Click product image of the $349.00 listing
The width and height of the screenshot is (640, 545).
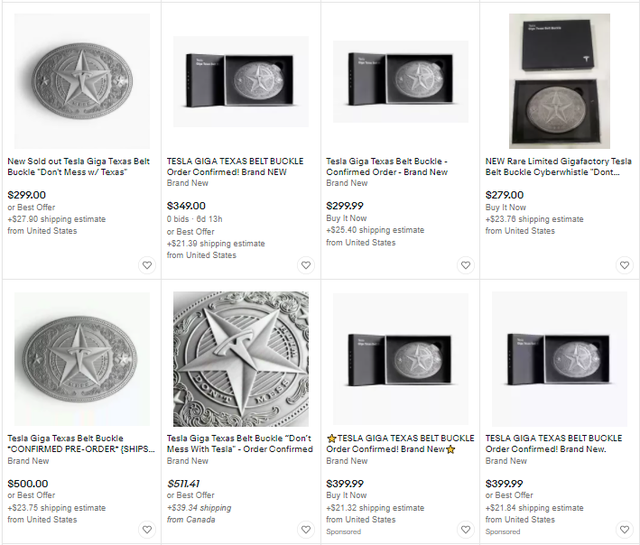(x=241, y=82)
